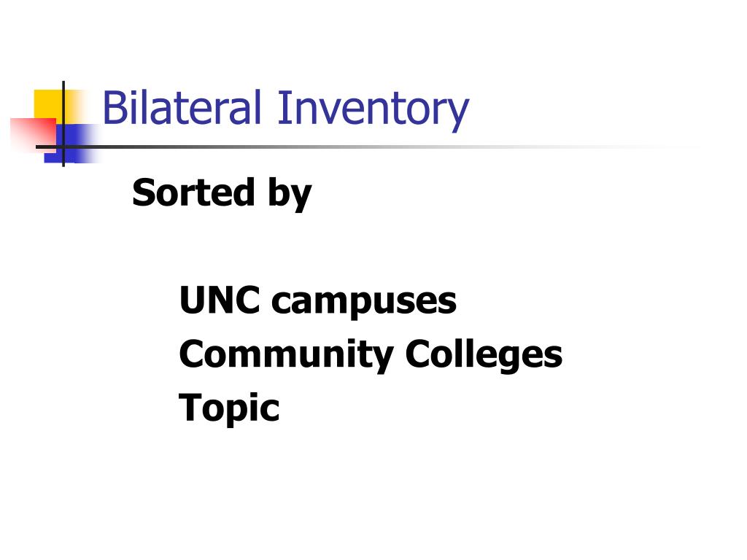Select the 'UNC' text in the list
The width and height of the screenshot is (747, 560).
click(x=220, y=300)
